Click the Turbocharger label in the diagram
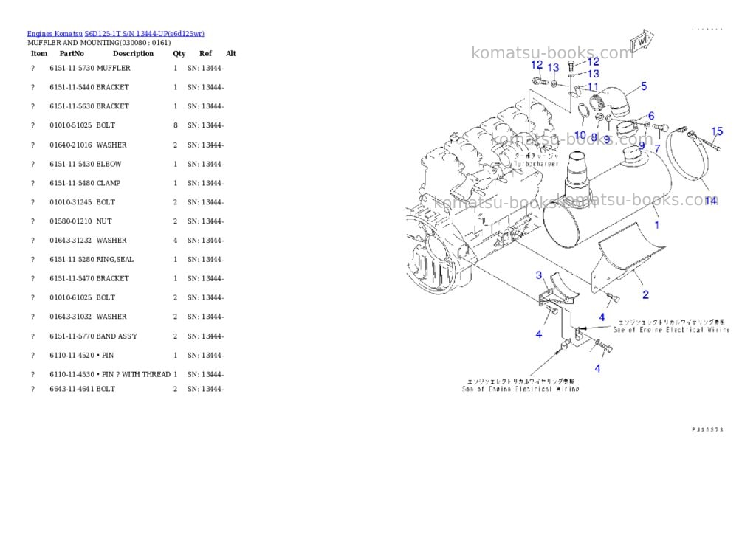Viewport: 756px width, 535px height. point(536,164)
